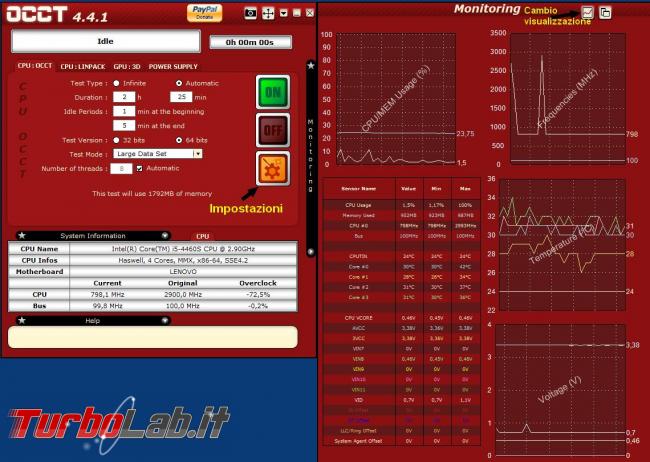The width and height of the screenshot is (650, 462).
Task: Click the Core #0 sensor row
Action: [x=402, y=267]
